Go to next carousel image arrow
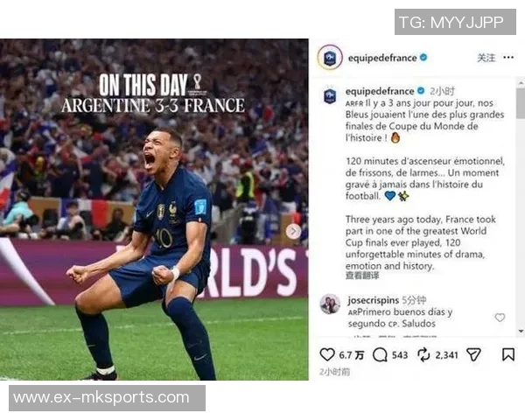 (293, 231)
